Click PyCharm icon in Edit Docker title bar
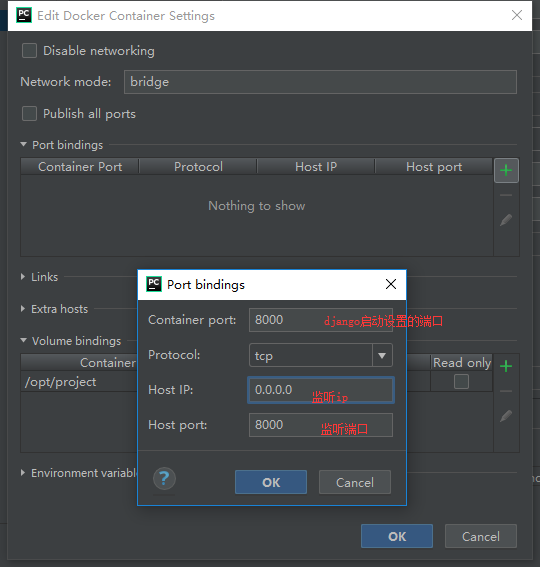The height and width of the screenshot is (567, 540). (24, 15)
